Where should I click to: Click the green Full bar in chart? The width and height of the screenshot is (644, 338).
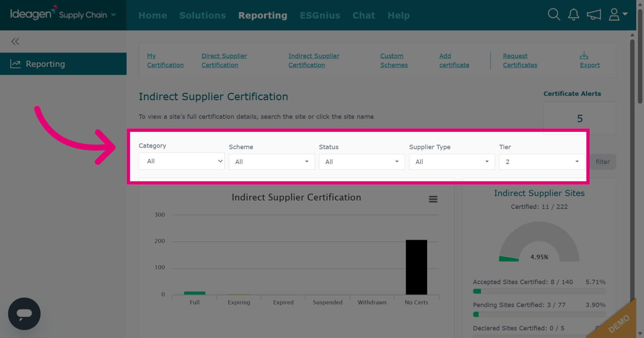(x=195, y=293)
